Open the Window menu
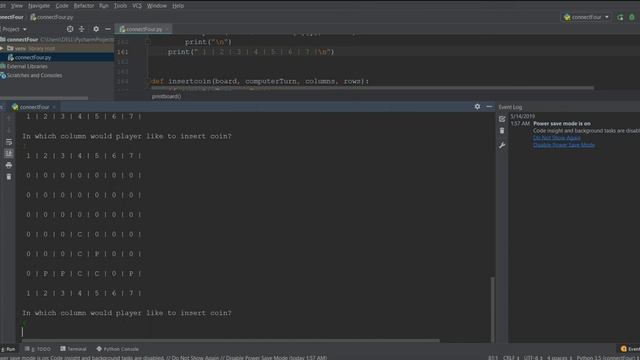This screenshot has width=640, height=360. [157, 6]
